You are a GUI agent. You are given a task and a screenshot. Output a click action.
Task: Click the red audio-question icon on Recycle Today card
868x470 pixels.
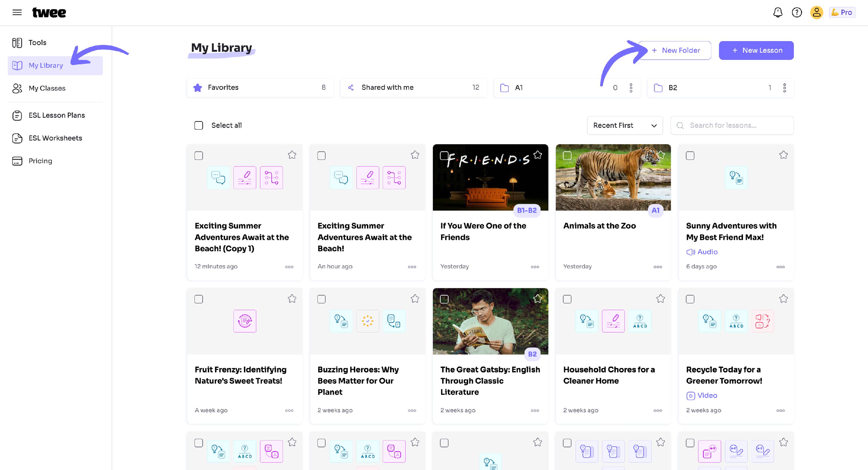762,321
